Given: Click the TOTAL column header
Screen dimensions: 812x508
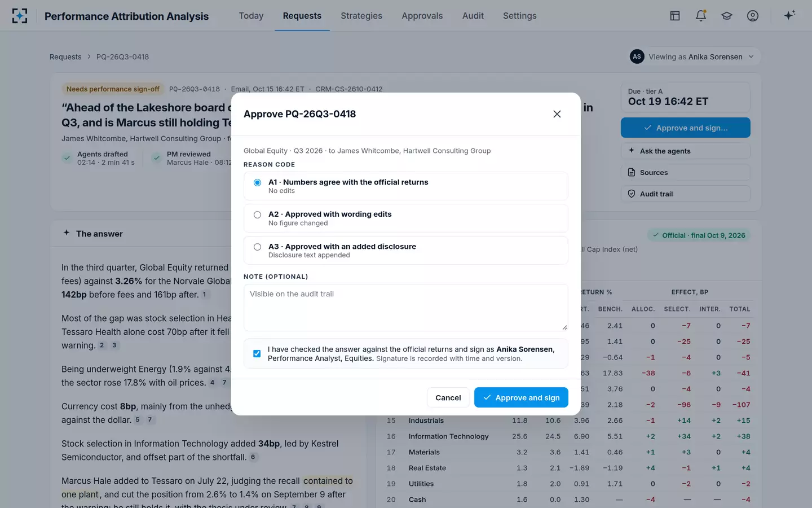Looking at the screenshot, I should 740,309.
